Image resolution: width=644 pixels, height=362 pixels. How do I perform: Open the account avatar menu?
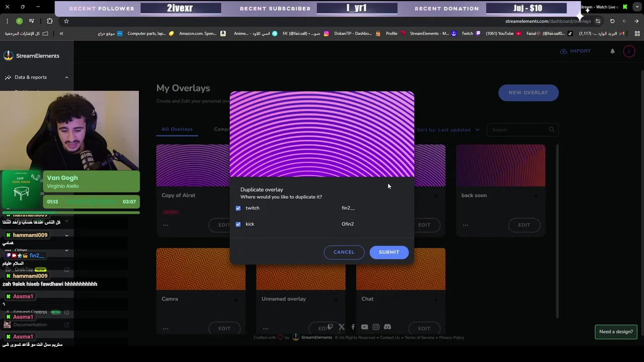pyautogui.click(x=629, y=51)
